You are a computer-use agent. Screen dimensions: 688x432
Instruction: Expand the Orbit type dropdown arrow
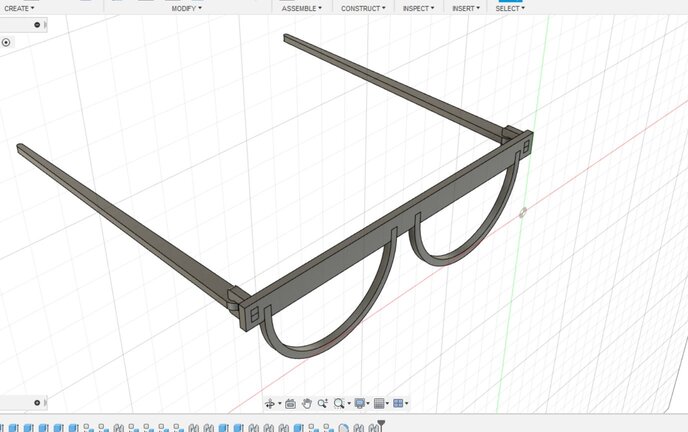pyautogui.click(x=280, y=403)
